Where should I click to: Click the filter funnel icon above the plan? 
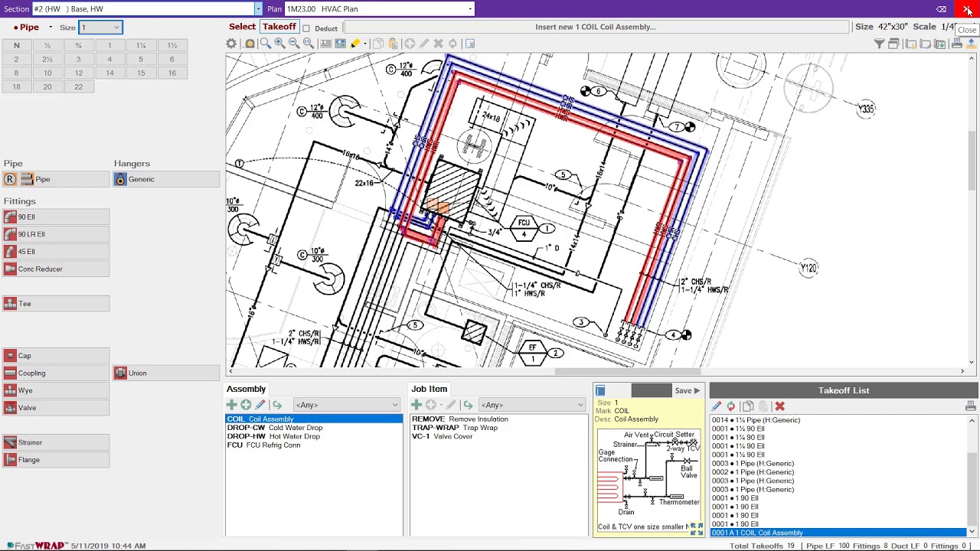click(x=879, y=44)
